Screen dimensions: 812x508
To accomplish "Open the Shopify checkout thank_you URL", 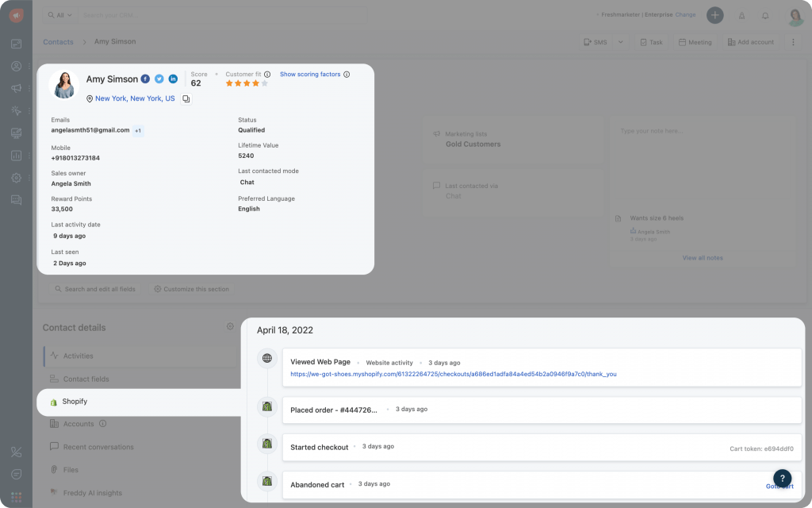I will click(453, 374).
